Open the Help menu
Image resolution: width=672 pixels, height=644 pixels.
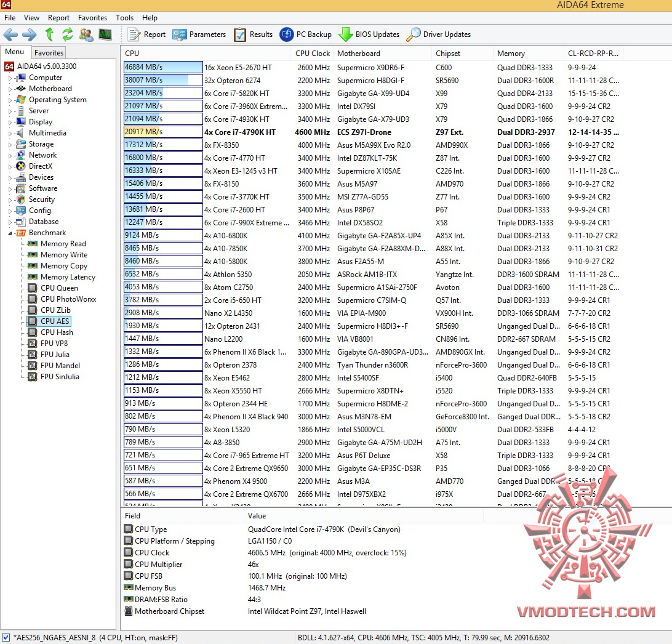point(150,18)
